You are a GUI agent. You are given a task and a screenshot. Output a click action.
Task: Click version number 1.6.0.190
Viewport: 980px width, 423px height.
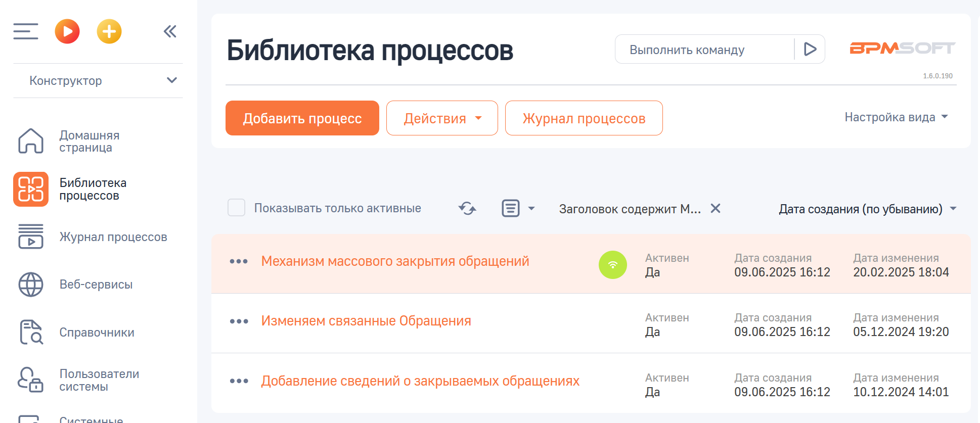(x=938, y=76)
